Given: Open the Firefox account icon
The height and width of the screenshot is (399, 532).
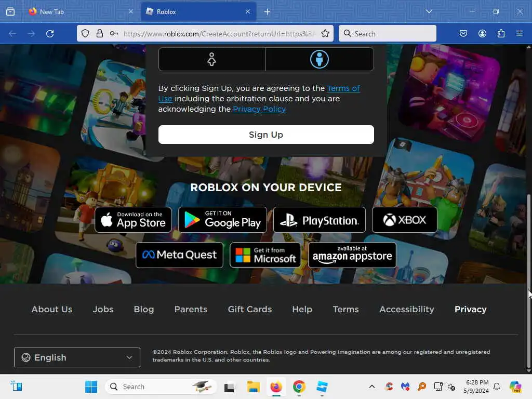Looking at the screenshot, I should [x=482, y=33].
